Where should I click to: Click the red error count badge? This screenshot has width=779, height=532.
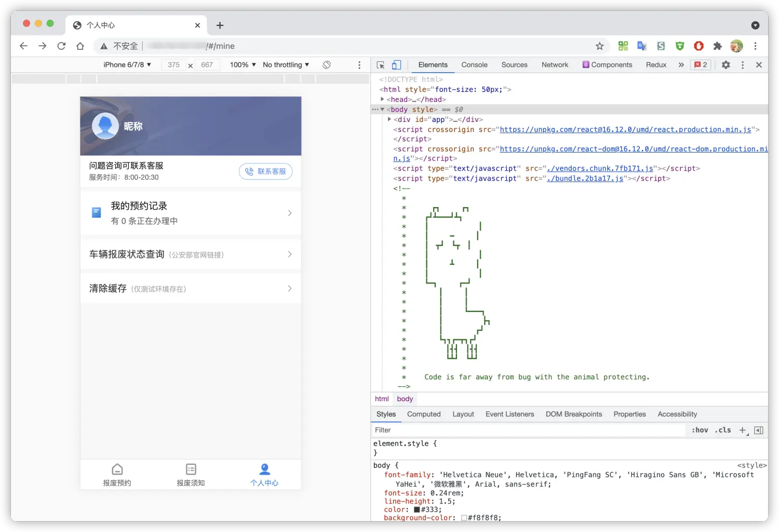[701, 65]
